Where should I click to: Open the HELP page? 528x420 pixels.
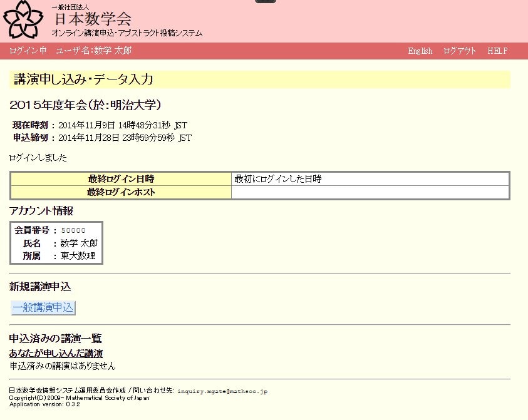click(x=497, y=51)
